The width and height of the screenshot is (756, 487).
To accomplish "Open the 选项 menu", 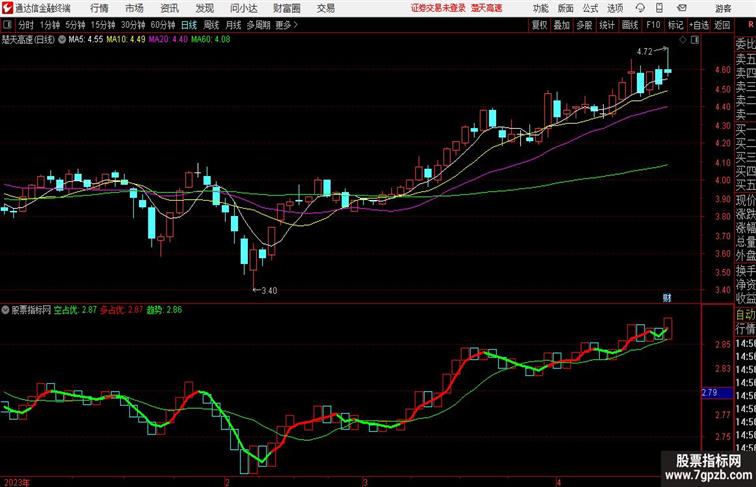I will coord(615,8).
